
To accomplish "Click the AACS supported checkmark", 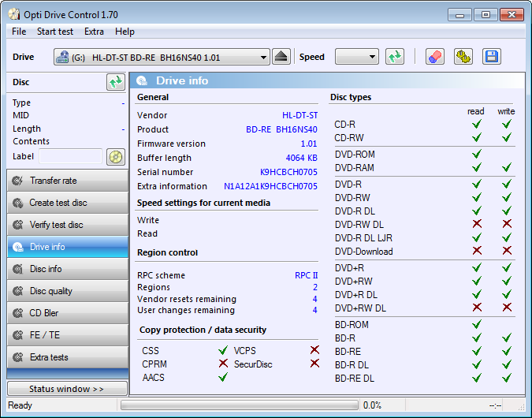I will [x=223, y=377].
